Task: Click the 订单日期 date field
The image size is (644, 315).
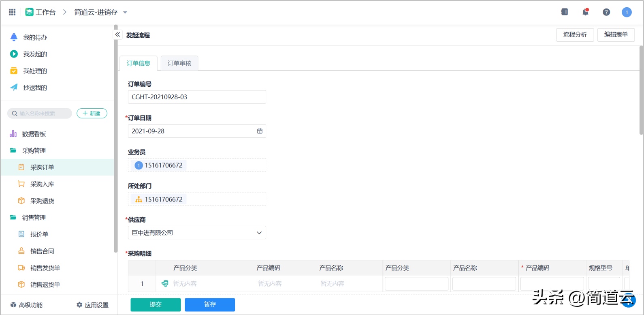Action: pos(197,131)
